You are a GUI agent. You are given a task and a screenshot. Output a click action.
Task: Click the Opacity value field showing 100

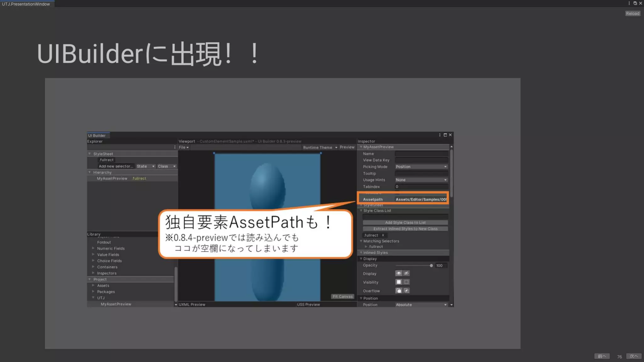[x=441, y=266]
